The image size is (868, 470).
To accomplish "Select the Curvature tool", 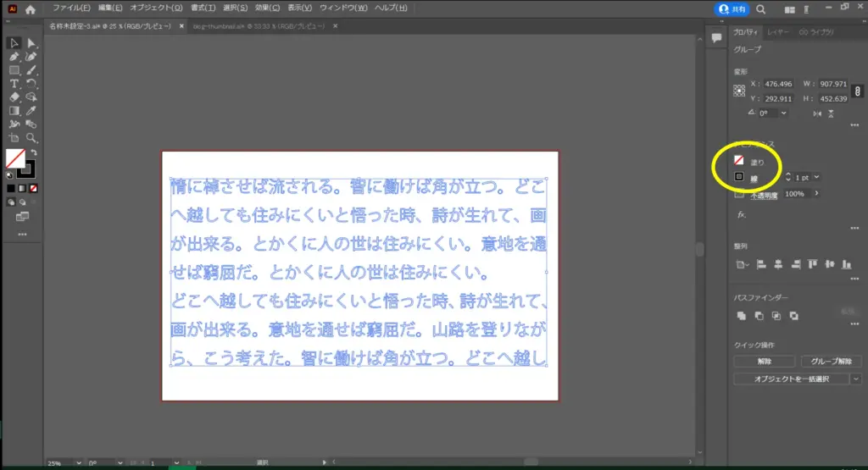I will click(x=31, y=57).
